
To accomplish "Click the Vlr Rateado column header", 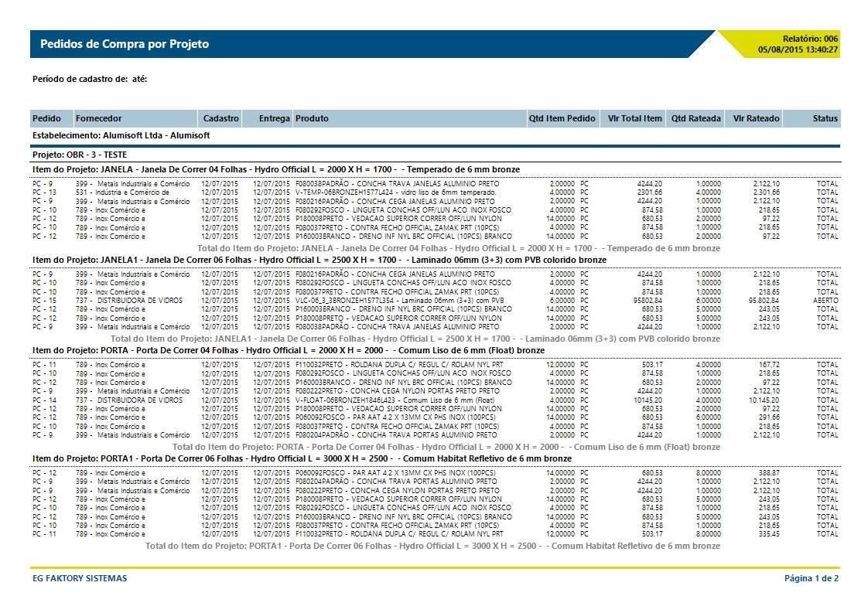I will coord(756,118).
